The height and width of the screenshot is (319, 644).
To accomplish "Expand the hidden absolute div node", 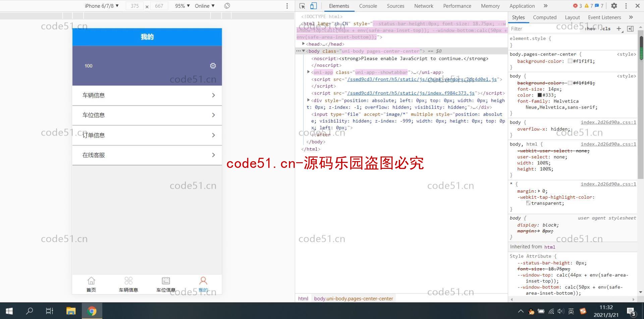I will pyautogui.click(x=309, y=100).
